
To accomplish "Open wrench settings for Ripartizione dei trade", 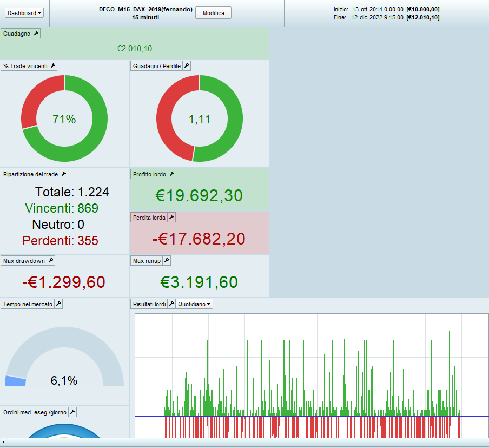I will 64,174.
